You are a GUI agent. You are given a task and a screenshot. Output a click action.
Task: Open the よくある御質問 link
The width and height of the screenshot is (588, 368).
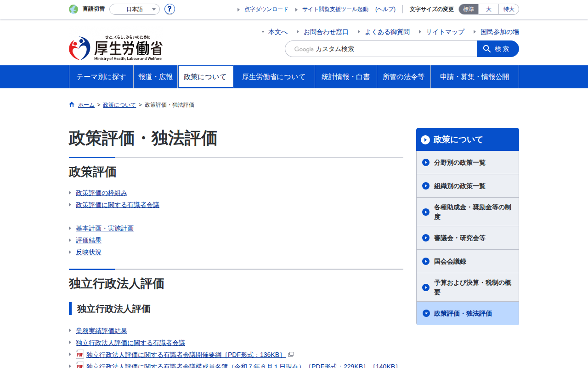point(387,32)
